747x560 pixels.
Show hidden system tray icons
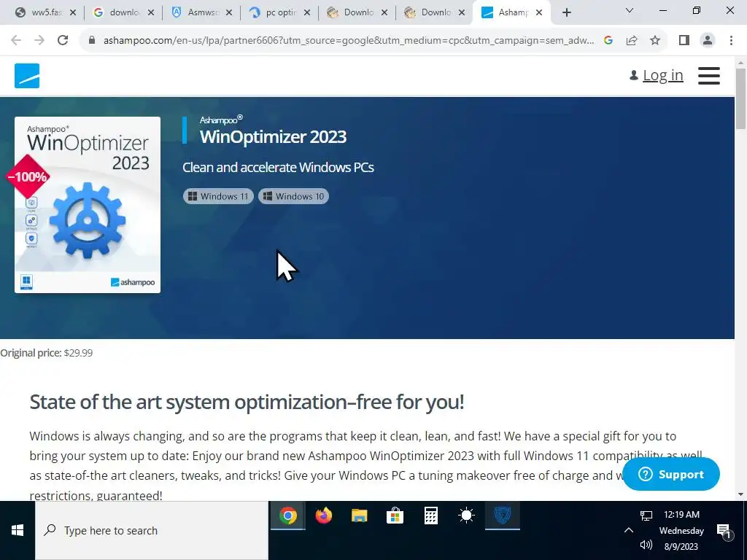(x=629, y=530)
